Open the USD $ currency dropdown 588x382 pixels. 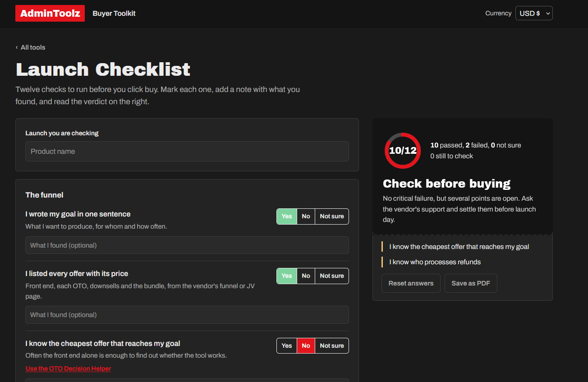[534, 13]
